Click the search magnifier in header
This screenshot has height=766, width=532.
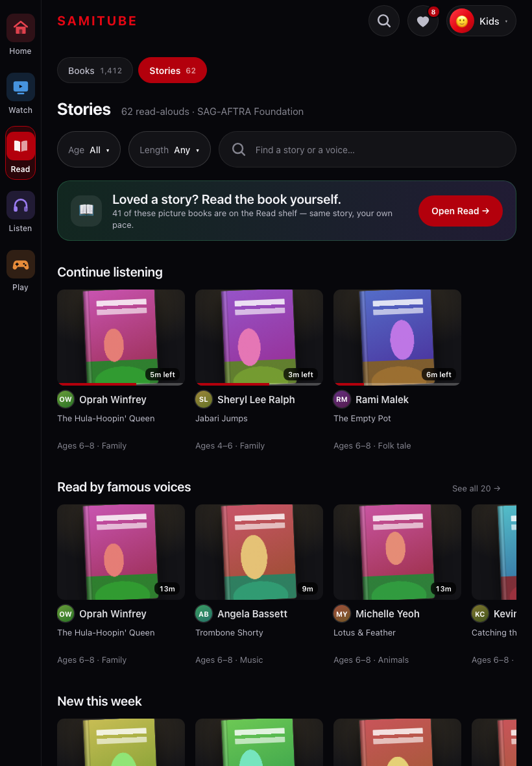point(384,21)
